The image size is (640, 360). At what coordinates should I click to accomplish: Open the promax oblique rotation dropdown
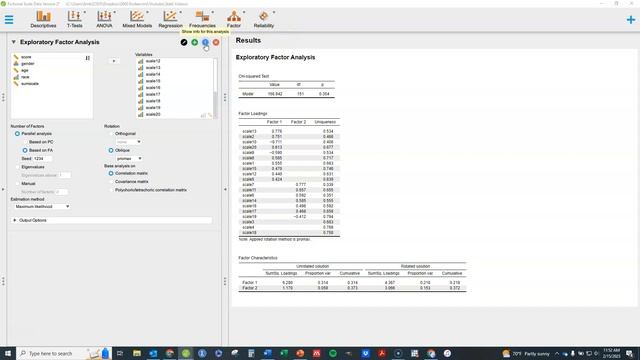point(129,158)
